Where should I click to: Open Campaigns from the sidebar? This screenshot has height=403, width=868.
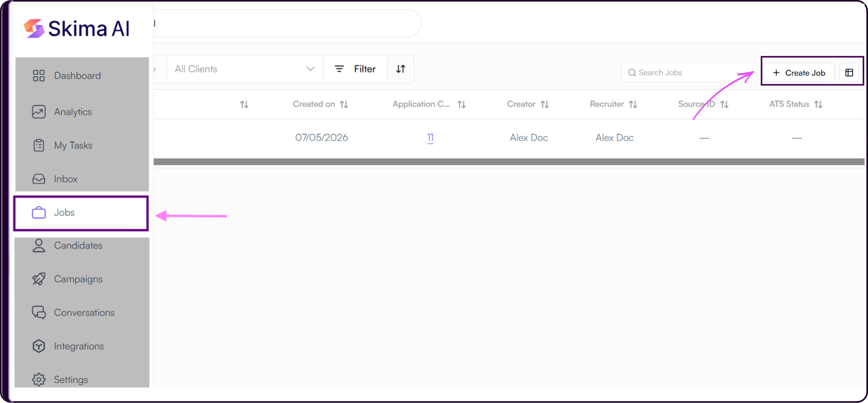[82, 279]
